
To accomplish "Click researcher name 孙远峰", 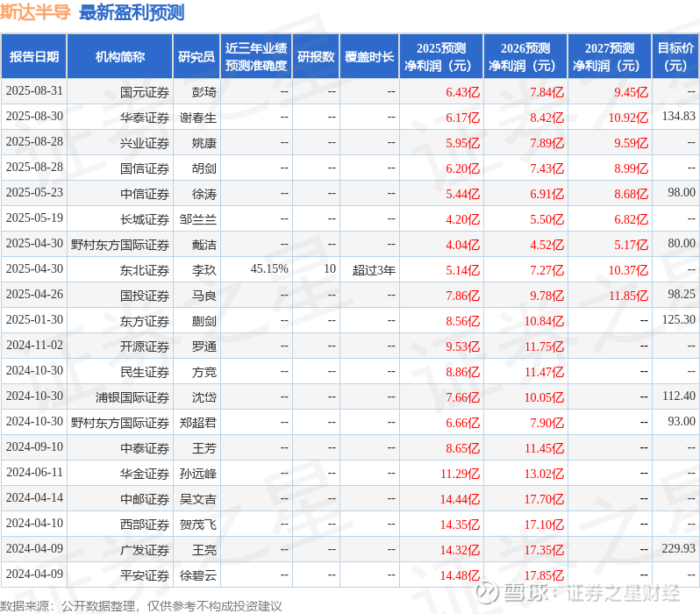I will click(198, 475).
